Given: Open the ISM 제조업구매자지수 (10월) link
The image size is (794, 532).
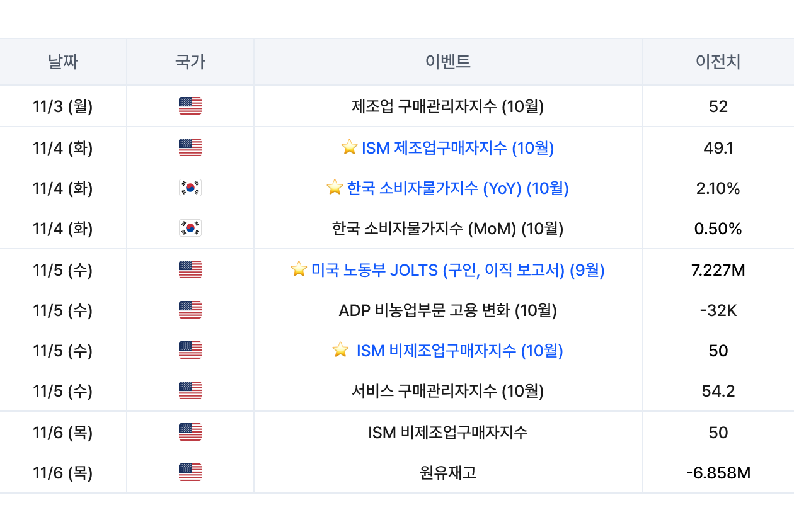Looking at the screenshot, I should point(457,148).
